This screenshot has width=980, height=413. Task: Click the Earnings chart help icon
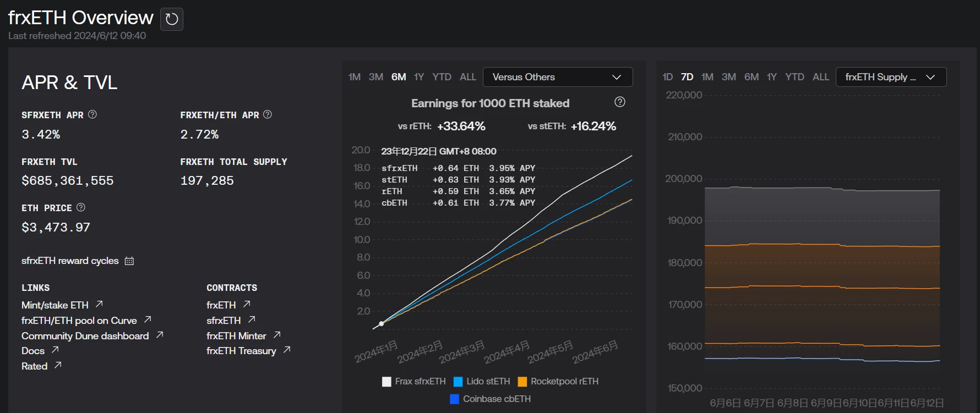pos(620,102)
